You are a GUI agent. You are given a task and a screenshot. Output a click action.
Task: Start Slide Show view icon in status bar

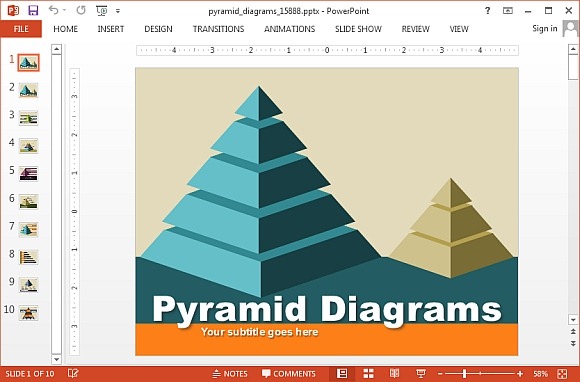[x=421, y=373]
